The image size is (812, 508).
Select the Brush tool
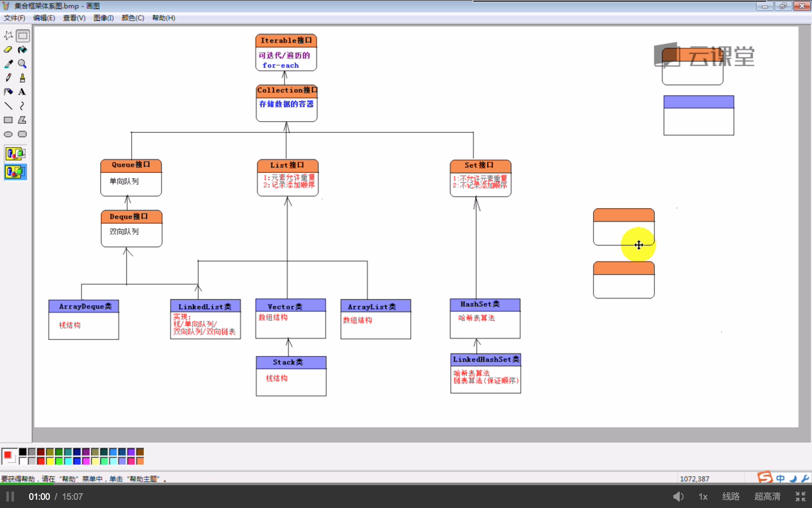pos(23,78)
